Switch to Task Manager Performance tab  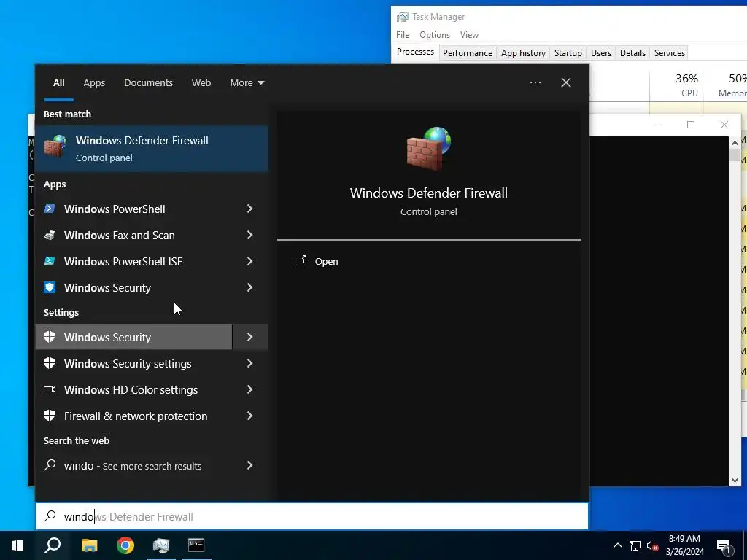468,52
